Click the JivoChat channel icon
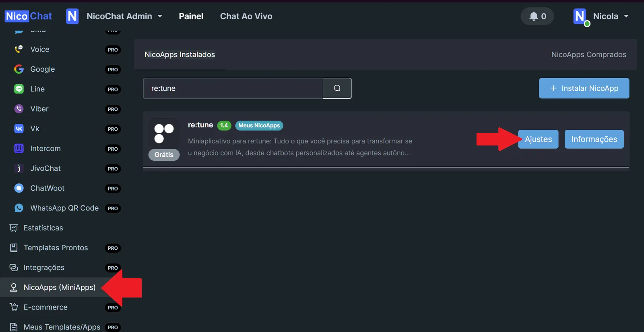 [19, 168]
